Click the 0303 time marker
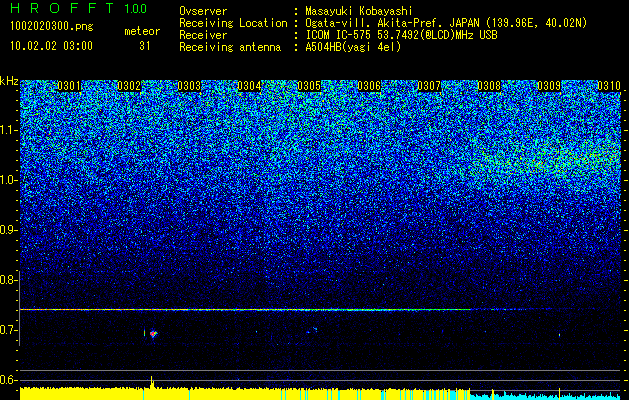This screenshot has width=629, height=400. pos(189,86)
